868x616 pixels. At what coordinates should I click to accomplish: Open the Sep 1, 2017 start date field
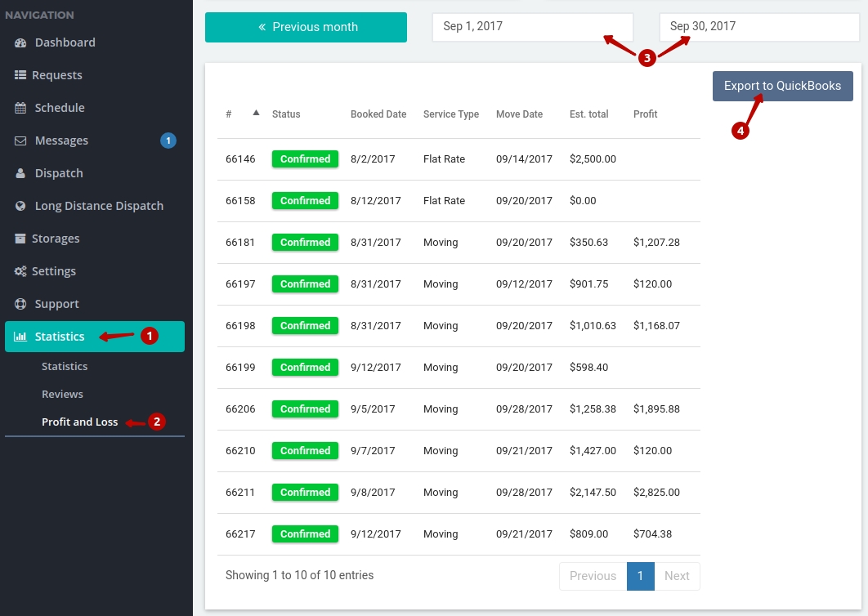pos(533,27)
